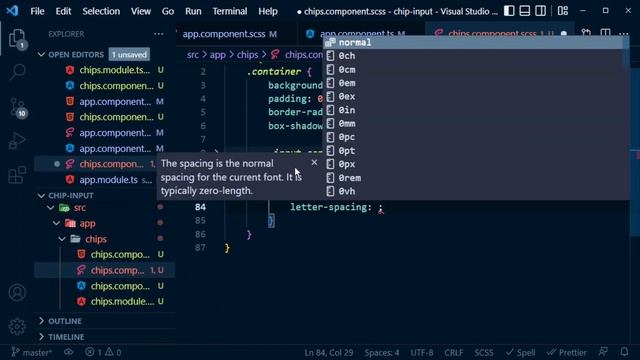Collapse the src folder

point(50,208)
